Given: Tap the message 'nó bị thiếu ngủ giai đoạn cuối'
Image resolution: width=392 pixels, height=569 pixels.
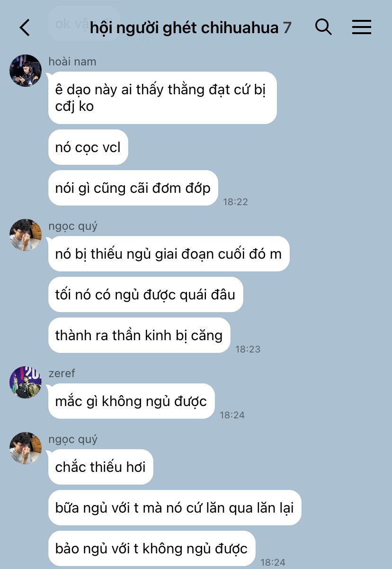Looking at the screenshot, I should (x=169, y=253).
